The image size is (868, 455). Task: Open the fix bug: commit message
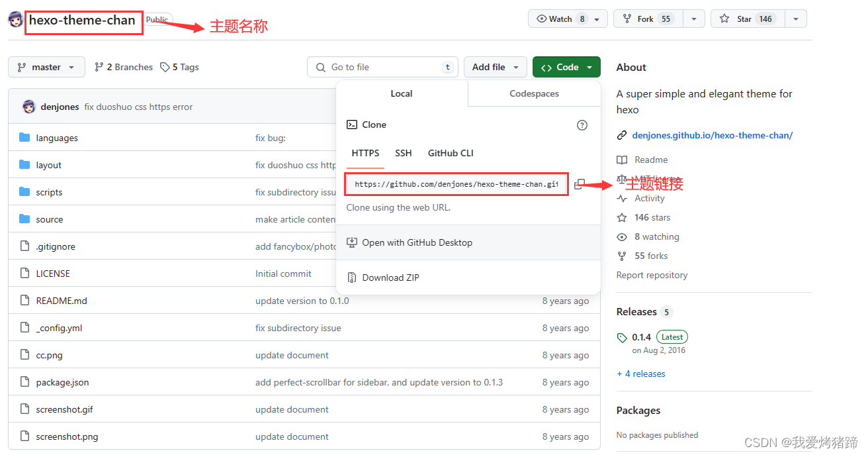click(270, 138)
